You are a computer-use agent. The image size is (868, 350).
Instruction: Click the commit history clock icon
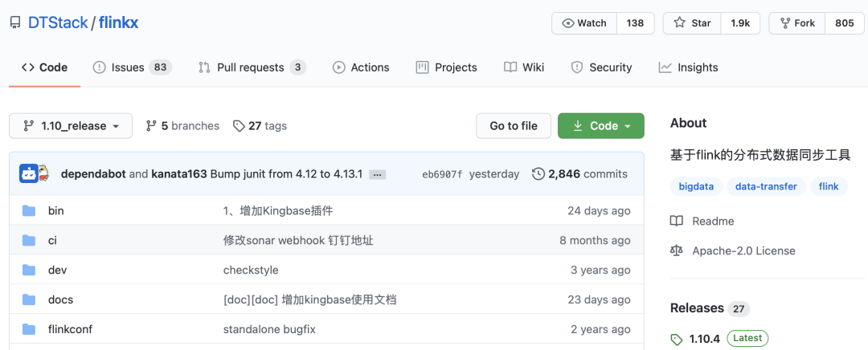[x=538, y=173]
